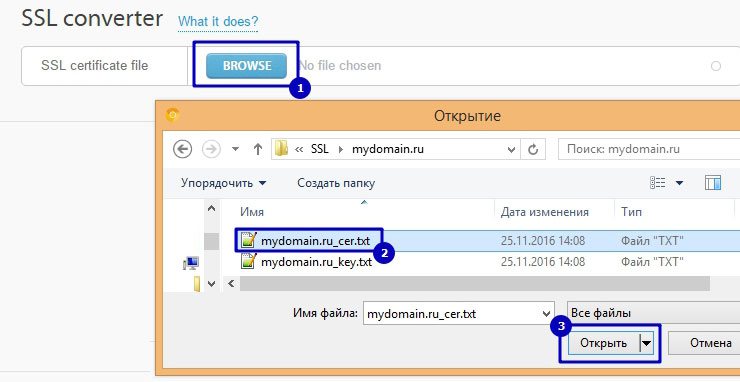Click the browser icon in the dialog title bar
This screenshot has height=382, width=740.
pos(173,115)
